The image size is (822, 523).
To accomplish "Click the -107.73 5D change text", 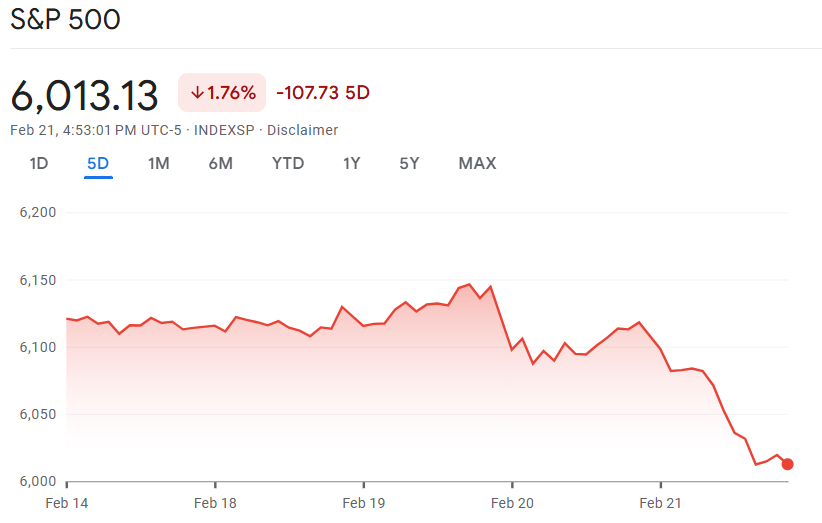I will 323,93.
